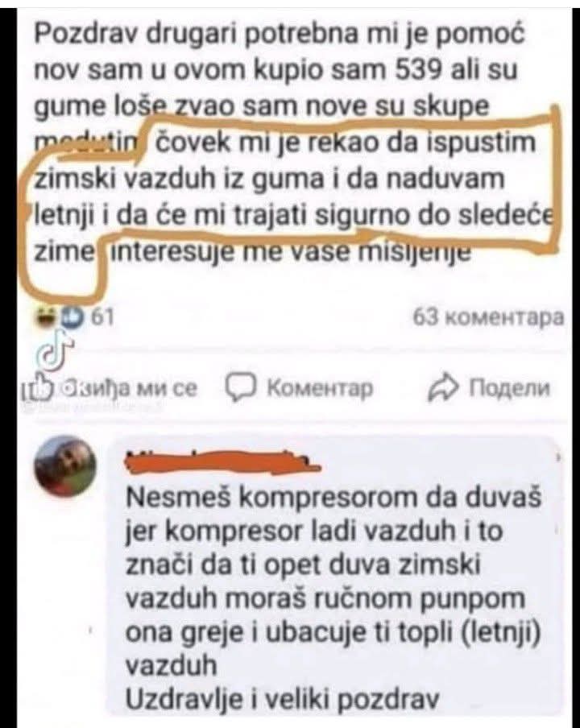
Task: Click the post line starting Pozdrav drugari
Action: 280,35
